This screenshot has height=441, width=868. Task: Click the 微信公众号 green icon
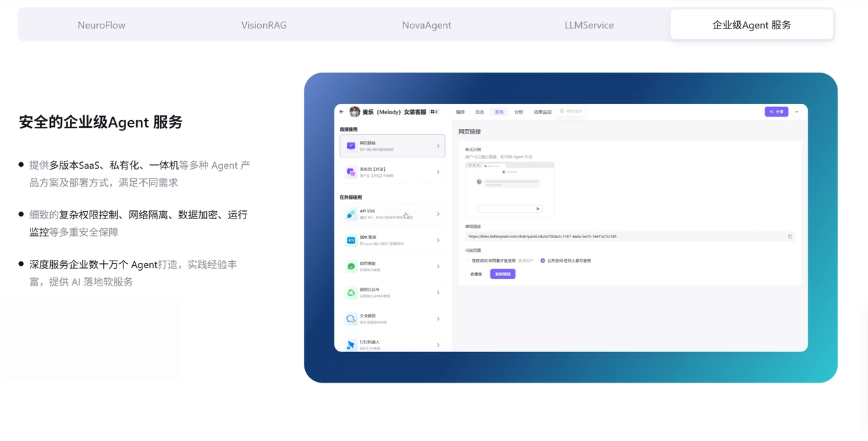(351, 292)
